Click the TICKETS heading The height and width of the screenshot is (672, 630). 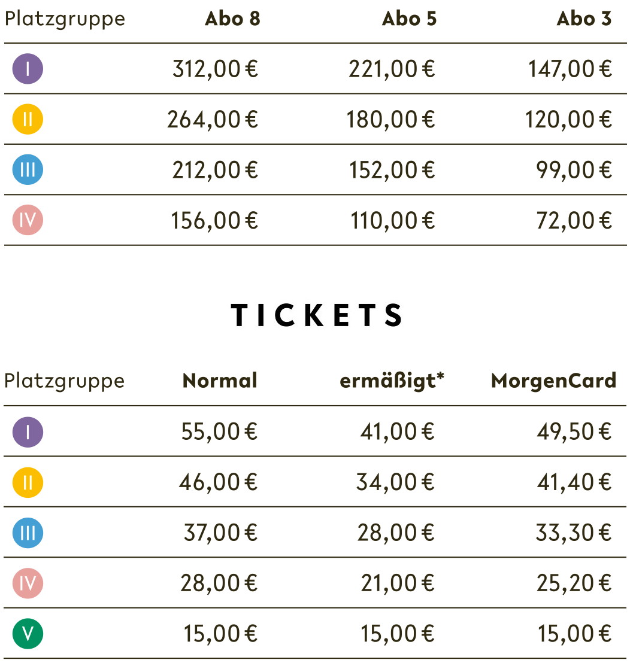click(317, 315)
